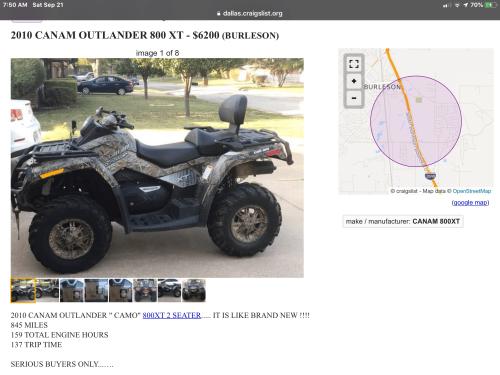Select the seventh thumbnail image
The height and width of the screenshot is (375, 500).
click(x=169, y=291)
